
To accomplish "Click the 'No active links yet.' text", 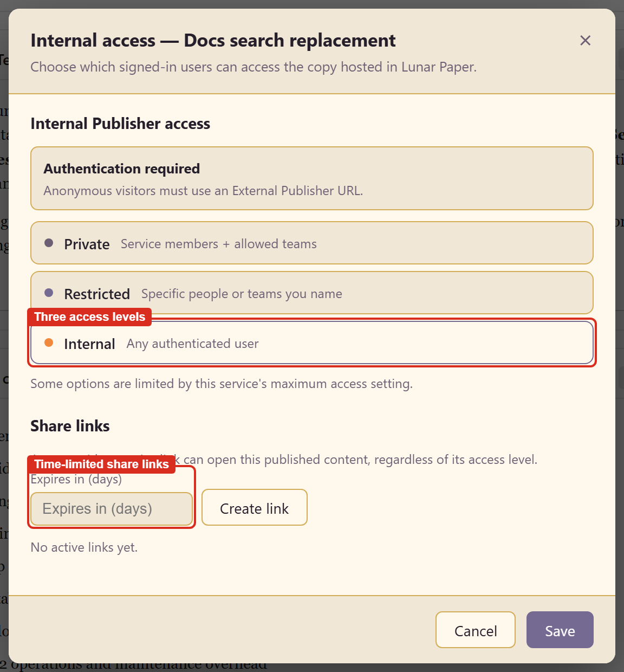I will tap(84, 547).
